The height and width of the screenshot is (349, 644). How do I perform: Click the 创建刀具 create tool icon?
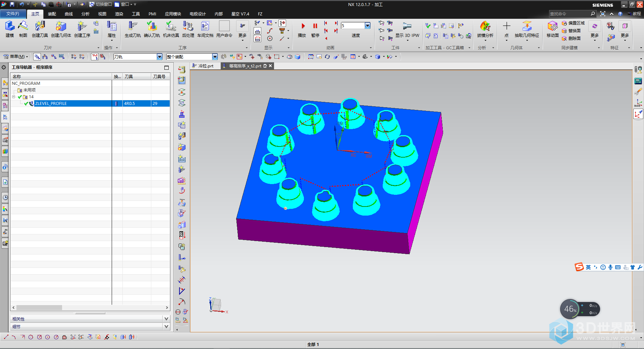40,29
